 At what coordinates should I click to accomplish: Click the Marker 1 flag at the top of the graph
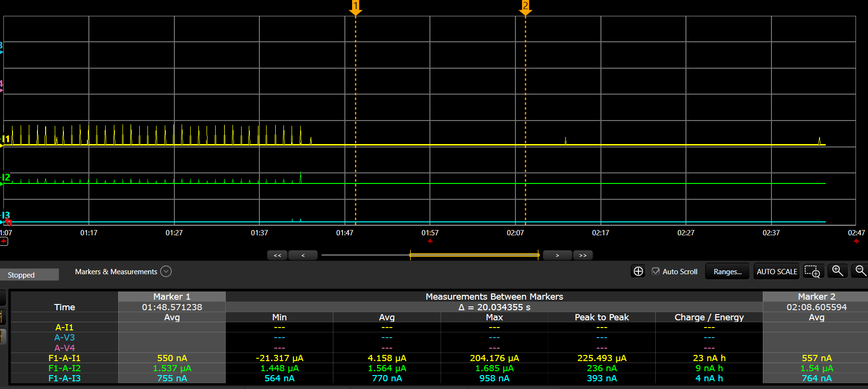click(355, 8)
